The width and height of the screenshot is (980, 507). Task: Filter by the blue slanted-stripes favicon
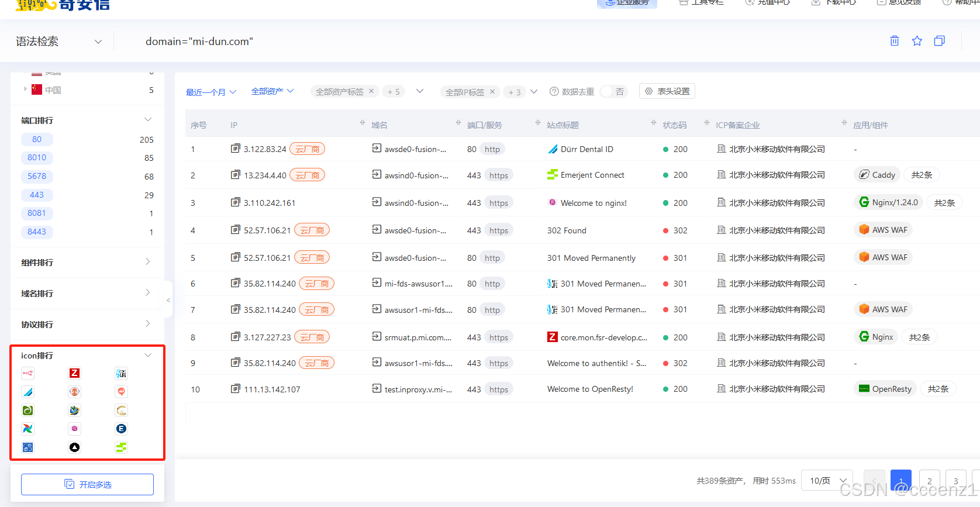pos(27,392)
